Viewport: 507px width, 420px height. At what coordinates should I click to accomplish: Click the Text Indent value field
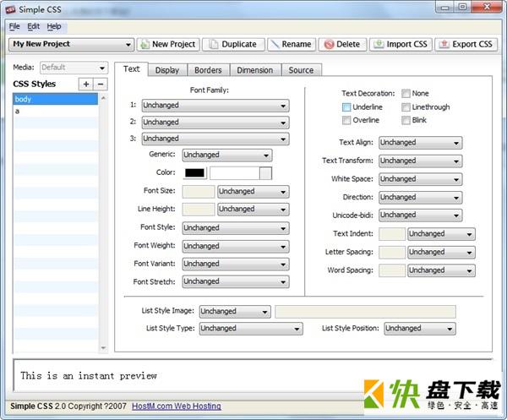[x=392, y=234]
